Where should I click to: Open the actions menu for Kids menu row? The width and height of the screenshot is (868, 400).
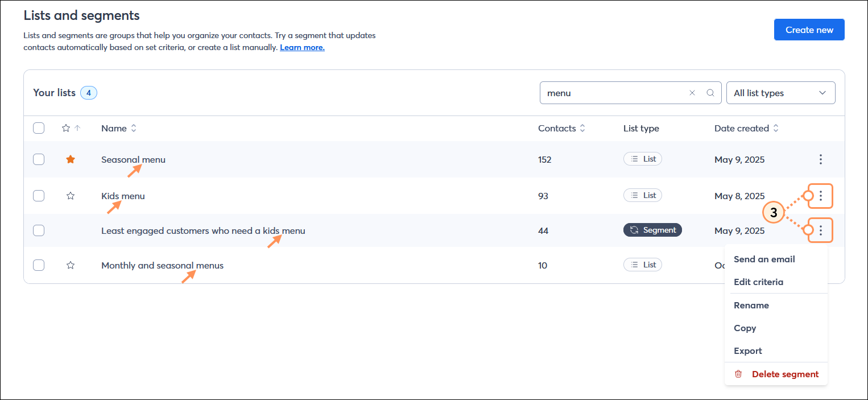click(x=821, y=196)
